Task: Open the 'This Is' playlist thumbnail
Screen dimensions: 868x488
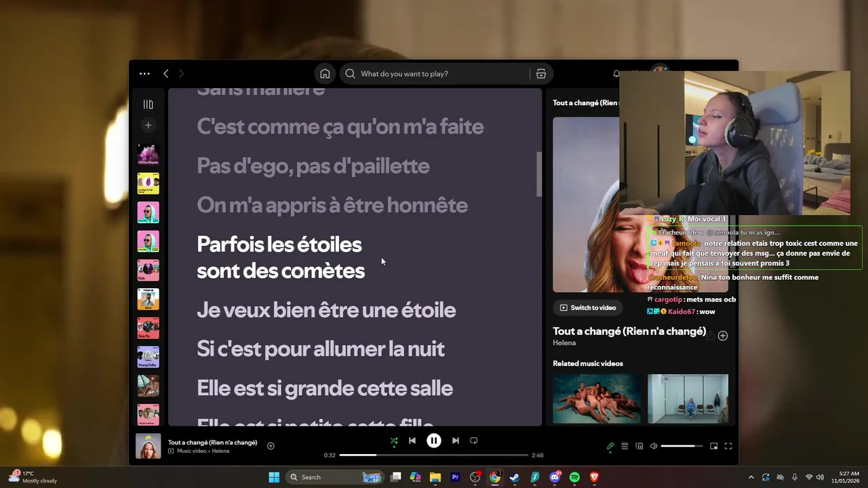Action: click(148, 299)
